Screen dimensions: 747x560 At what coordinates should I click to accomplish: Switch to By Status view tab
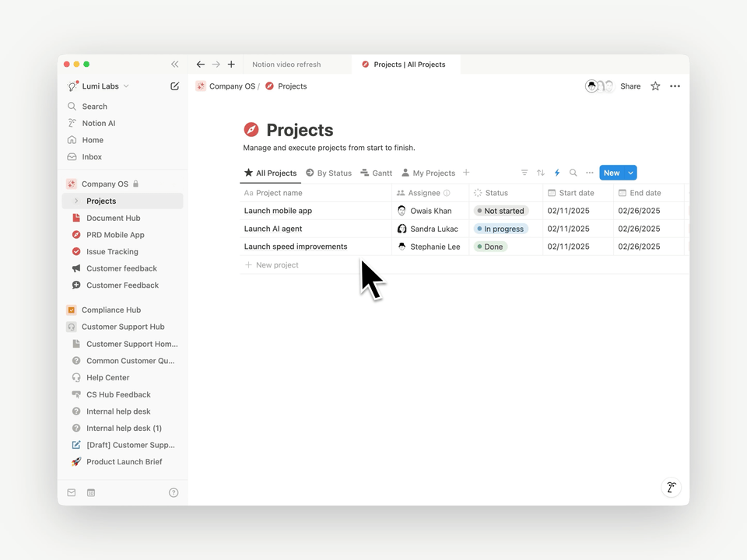click(328, 173)
